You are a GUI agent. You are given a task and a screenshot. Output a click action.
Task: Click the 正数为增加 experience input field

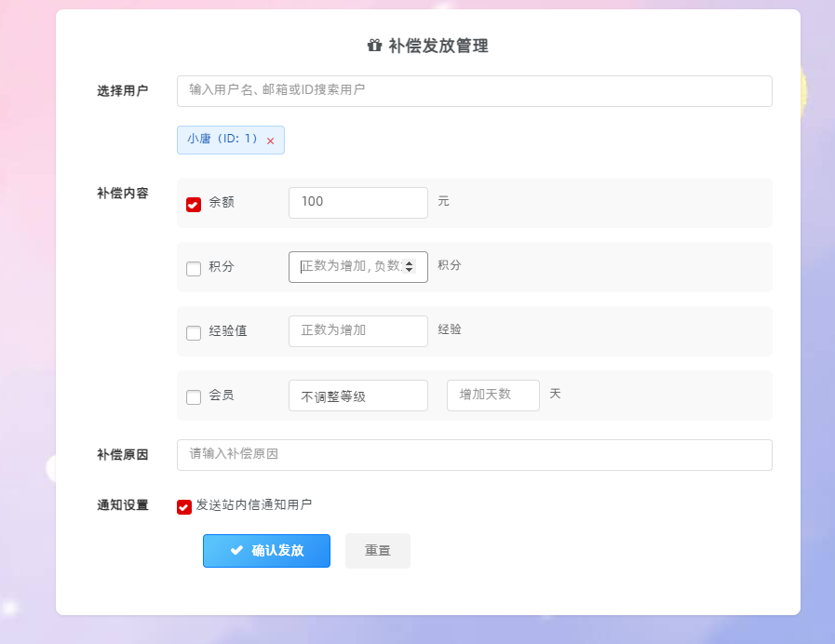click(357, 331)
